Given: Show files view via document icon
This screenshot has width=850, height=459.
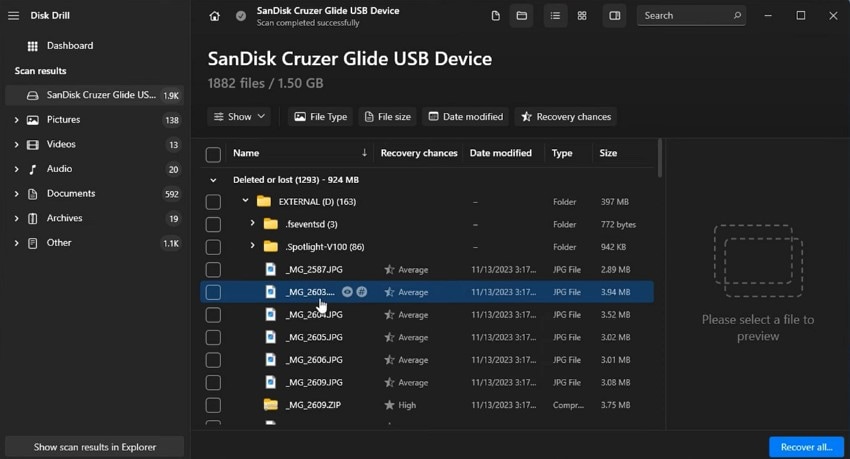Looking at the screenshot, I should coord(495,16).
